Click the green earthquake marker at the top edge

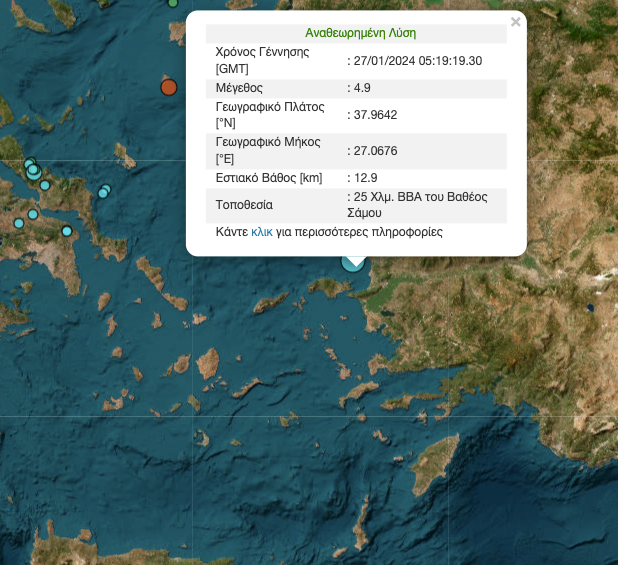point(173,3)
